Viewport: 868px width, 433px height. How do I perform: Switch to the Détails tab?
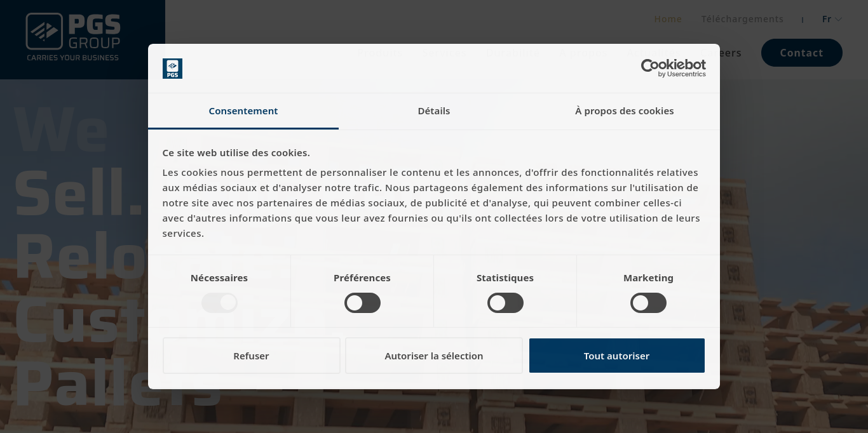click(x=434, y=111)
